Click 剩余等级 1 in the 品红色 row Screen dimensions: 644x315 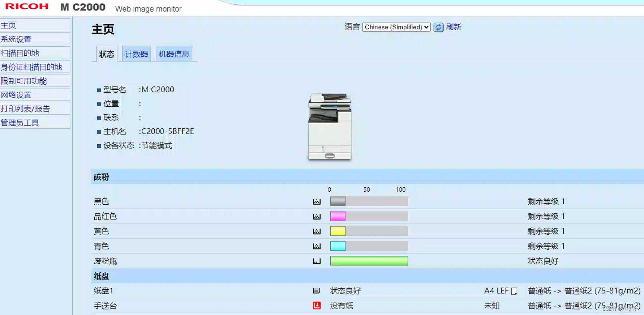[546, 216]
